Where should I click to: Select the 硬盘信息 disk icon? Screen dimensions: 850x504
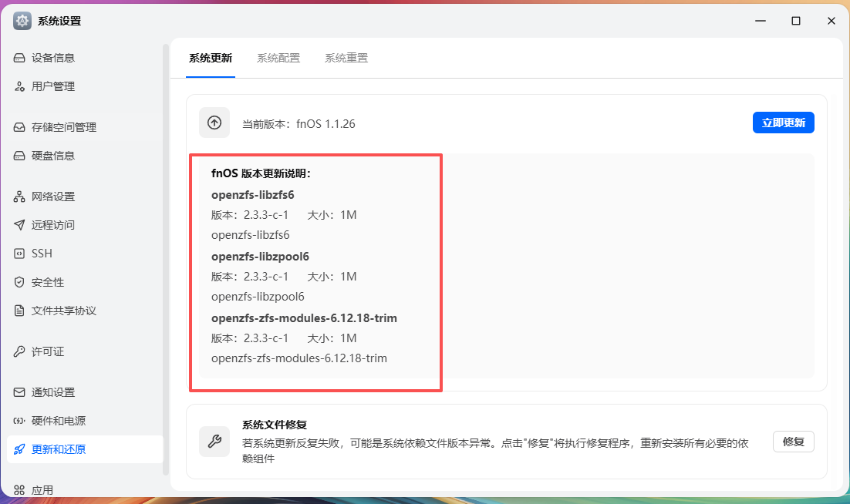pyautogui.click(x=18, y=155)
